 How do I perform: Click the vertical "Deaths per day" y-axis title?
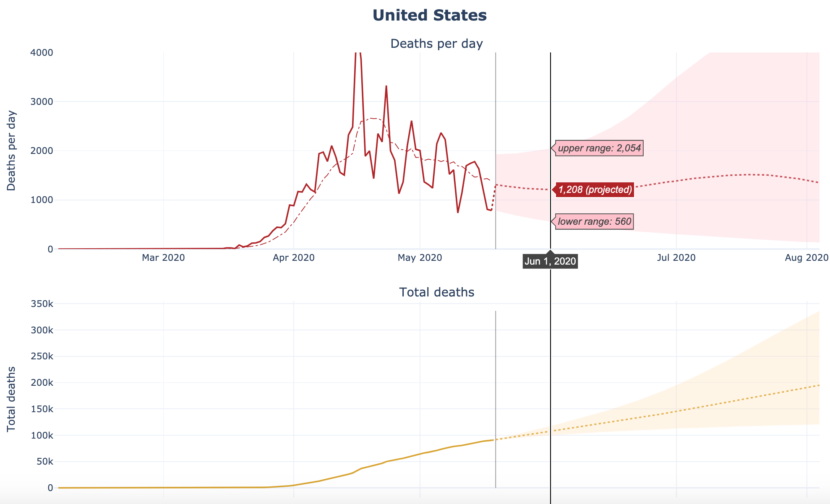pyautogui.click(x=11, y=151)
